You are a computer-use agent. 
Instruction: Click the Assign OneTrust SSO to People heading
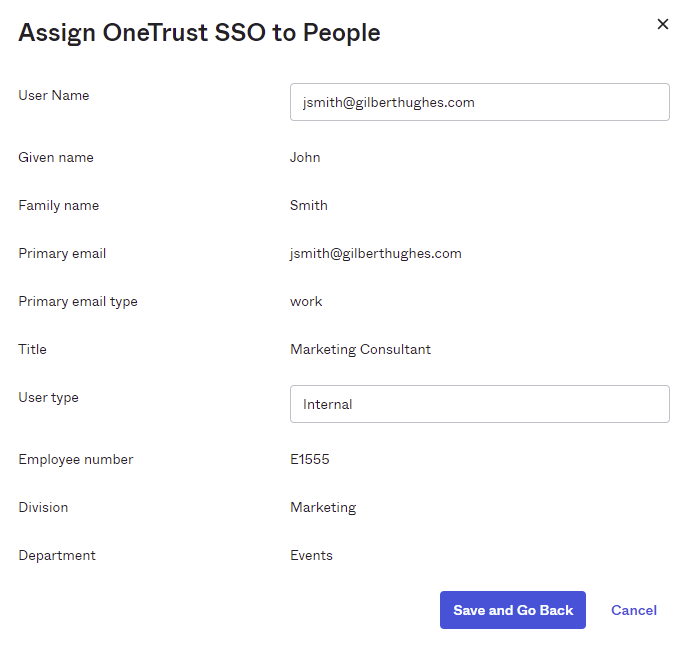pos(199,33)
